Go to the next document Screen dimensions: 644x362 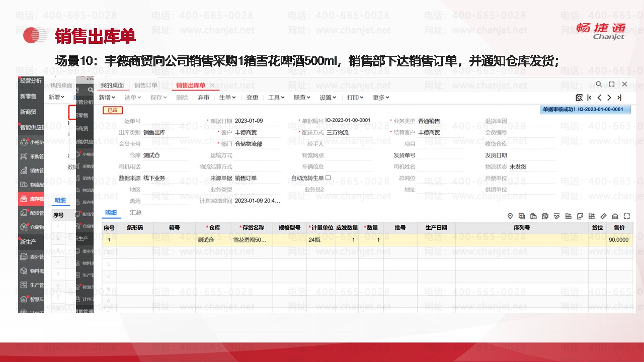coord(609,98)
